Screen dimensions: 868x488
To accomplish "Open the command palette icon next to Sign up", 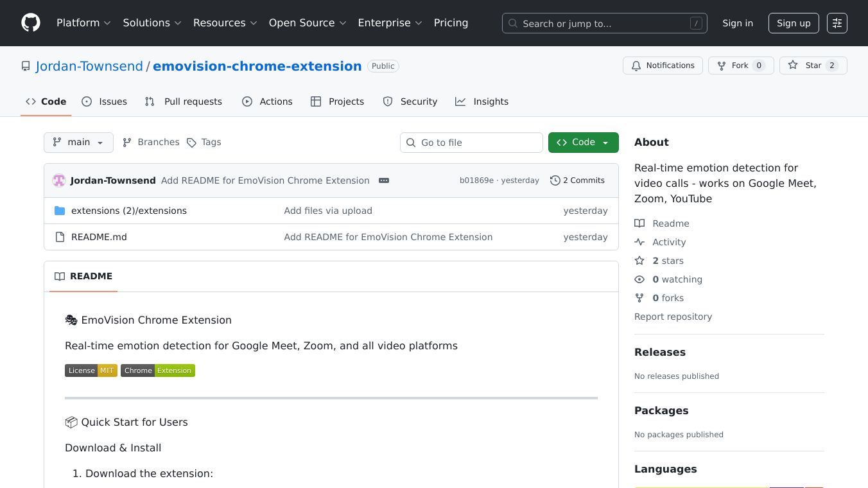I will (837, 23).
